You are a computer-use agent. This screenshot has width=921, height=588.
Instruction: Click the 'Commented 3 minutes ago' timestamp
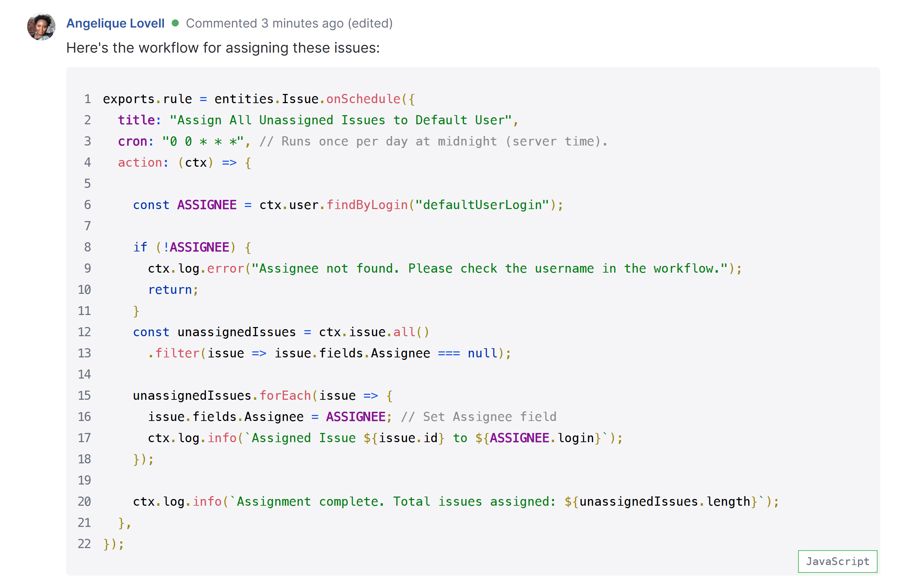coord(265,23)
